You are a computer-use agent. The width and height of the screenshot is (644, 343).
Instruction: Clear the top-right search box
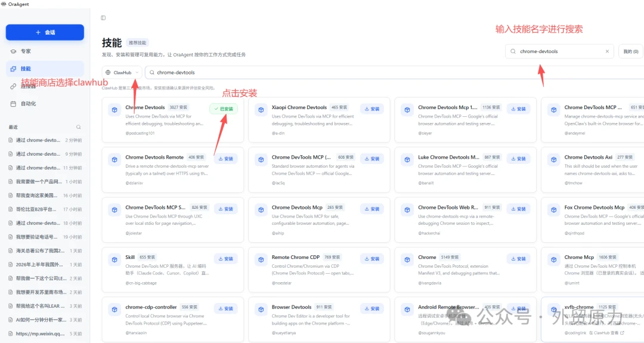[607, 51]
